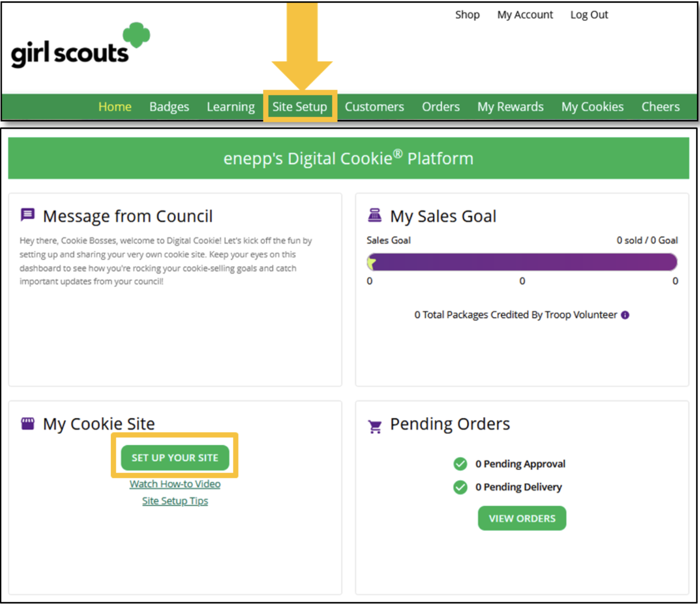The height and width of the screenshot is (605, 700).
Task: Go to the My Rewards section
Action: 510,106
